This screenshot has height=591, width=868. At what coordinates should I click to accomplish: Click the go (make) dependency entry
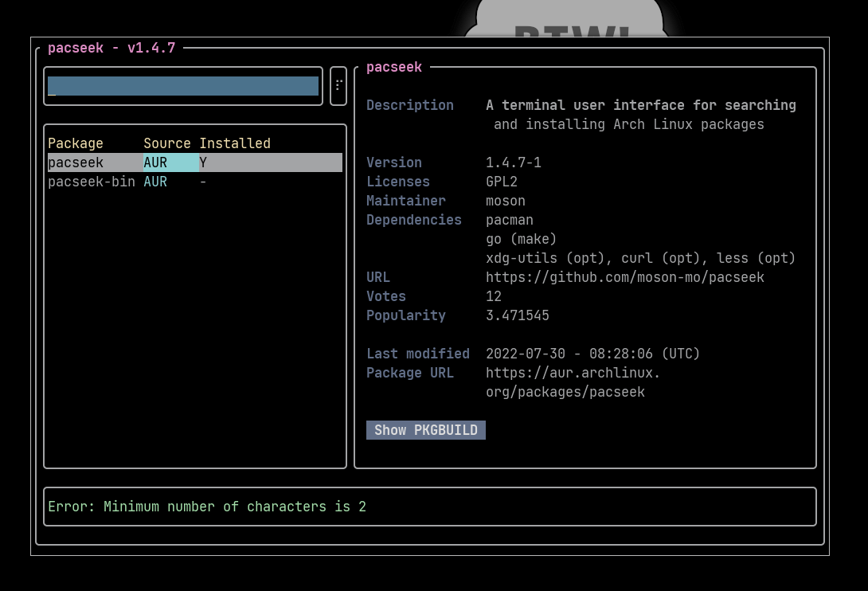tap(521, 239)
